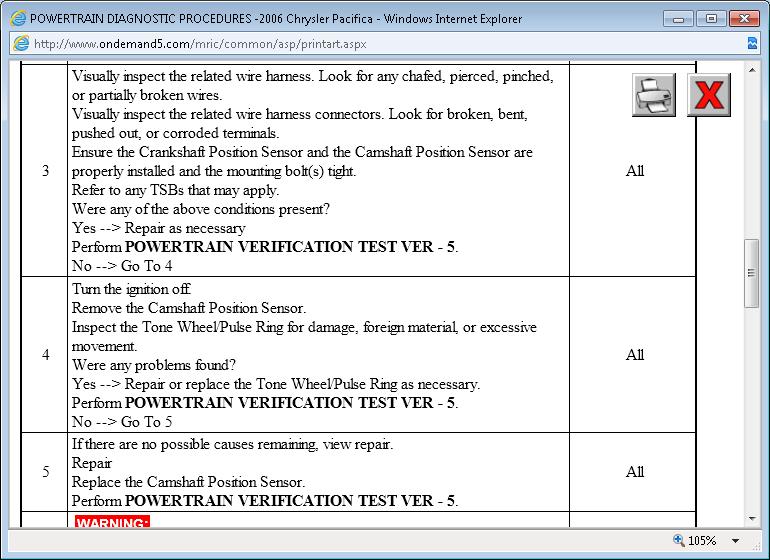
Task: Click 'No --> Go To 4' text
Action: pyautogui.click(x=122, y=266)
